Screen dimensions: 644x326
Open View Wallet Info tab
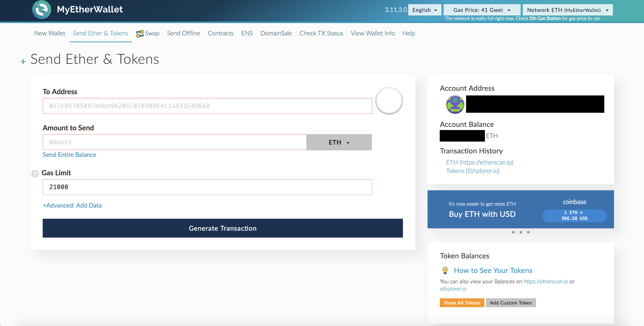373,33
